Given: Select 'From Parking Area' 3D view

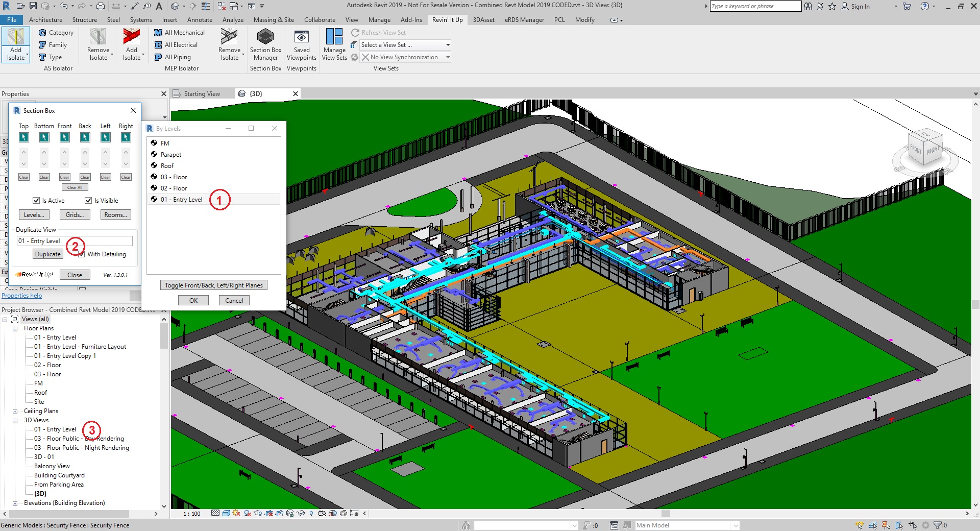Looking at the screenshot, I should [59, 485].
